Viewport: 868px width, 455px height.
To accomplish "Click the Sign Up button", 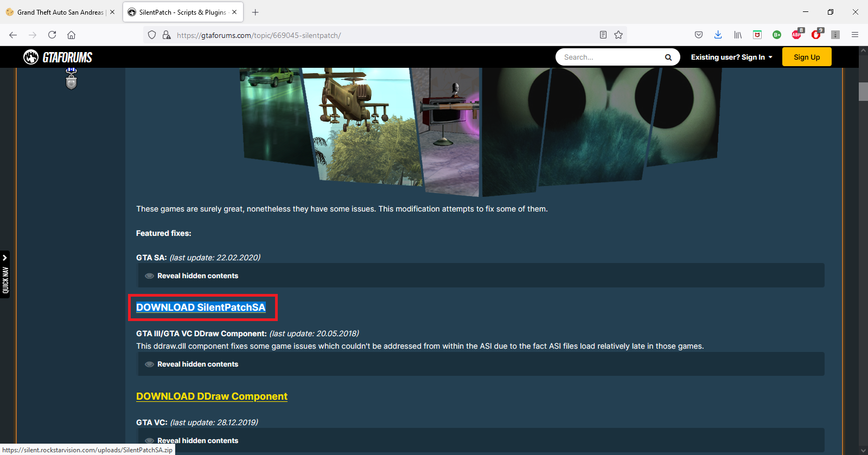I will pos(807,57).
